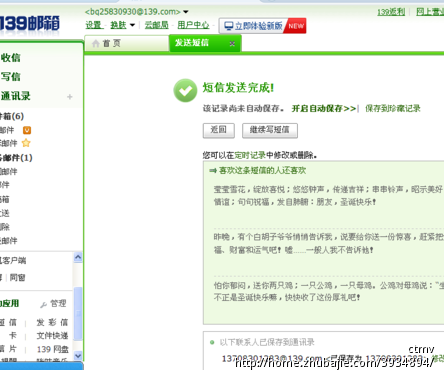444x370 pixels.
Task: Click 开启自动保存>> link
Action: coord(324,109)
